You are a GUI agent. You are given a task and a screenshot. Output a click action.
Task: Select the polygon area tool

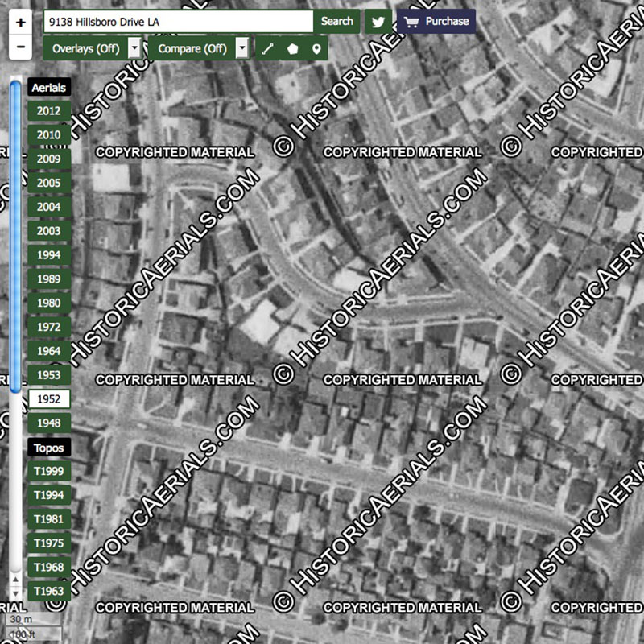click(292, 49)
